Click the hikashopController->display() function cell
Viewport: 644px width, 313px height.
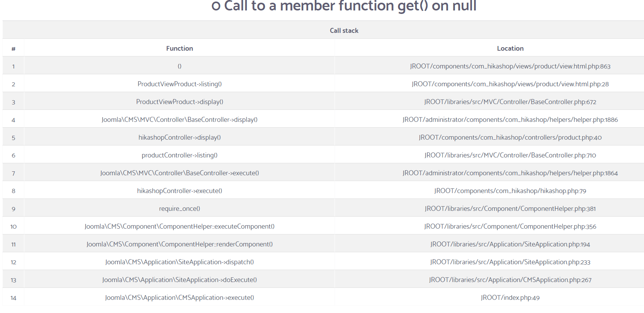point(179,137)
